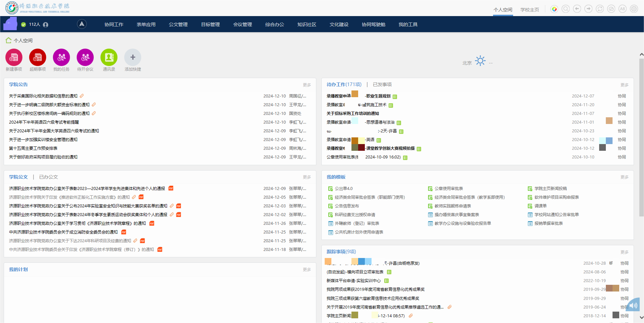This screenshot has width=644, height=323.
Task: Click the colorful theme skin icon
Action: point(554,9)
